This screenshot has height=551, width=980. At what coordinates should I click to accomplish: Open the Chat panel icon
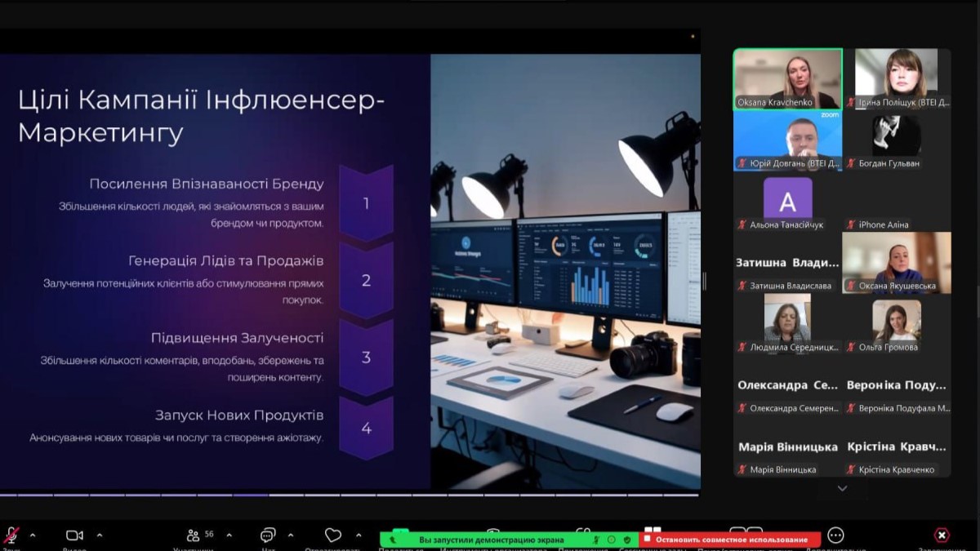[268, 535]
